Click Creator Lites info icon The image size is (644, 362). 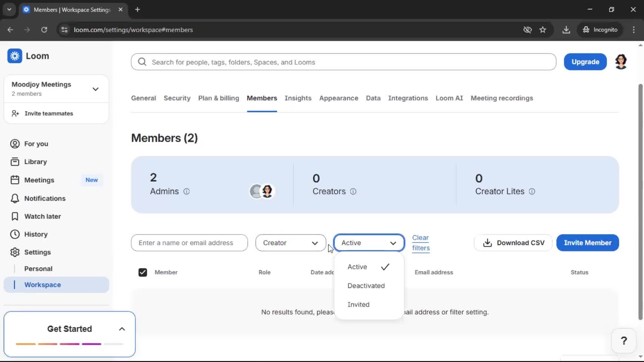[x=532, y=191]
